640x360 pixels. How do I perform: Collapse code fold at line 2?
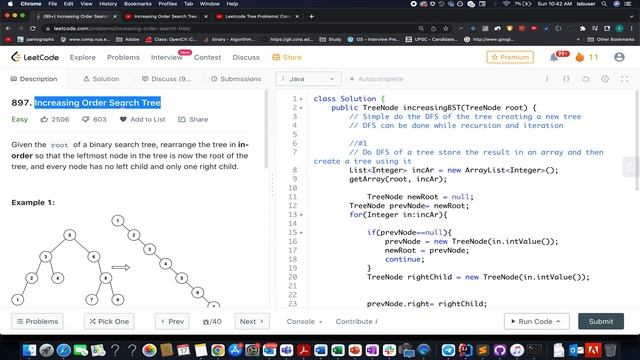click(x=301, y=108)
